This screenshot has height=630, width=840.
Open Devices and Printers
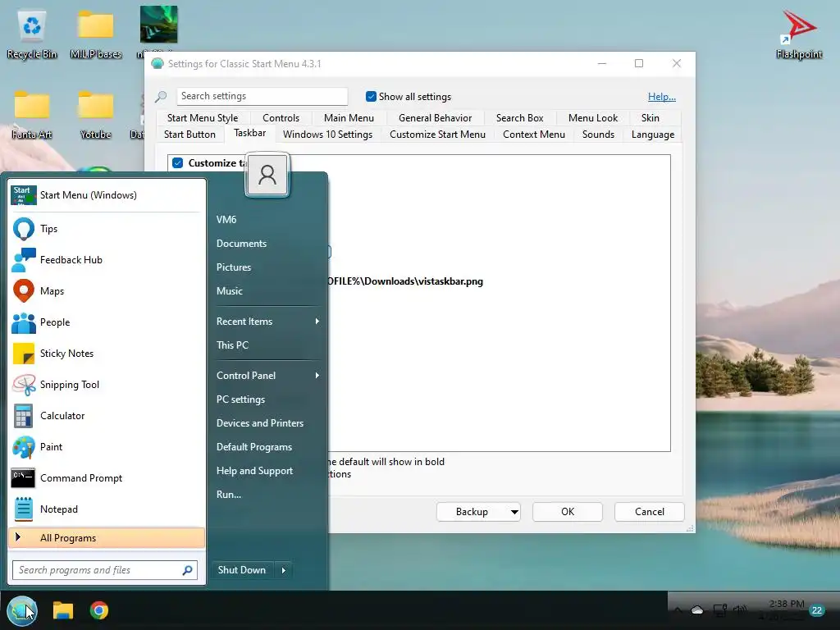267,423
